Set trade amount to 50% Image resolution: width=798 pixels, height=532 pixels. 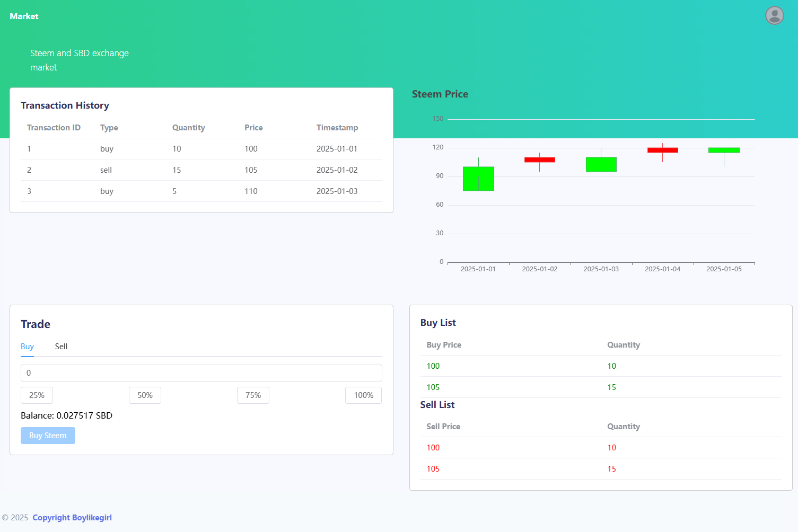point(145,395)
